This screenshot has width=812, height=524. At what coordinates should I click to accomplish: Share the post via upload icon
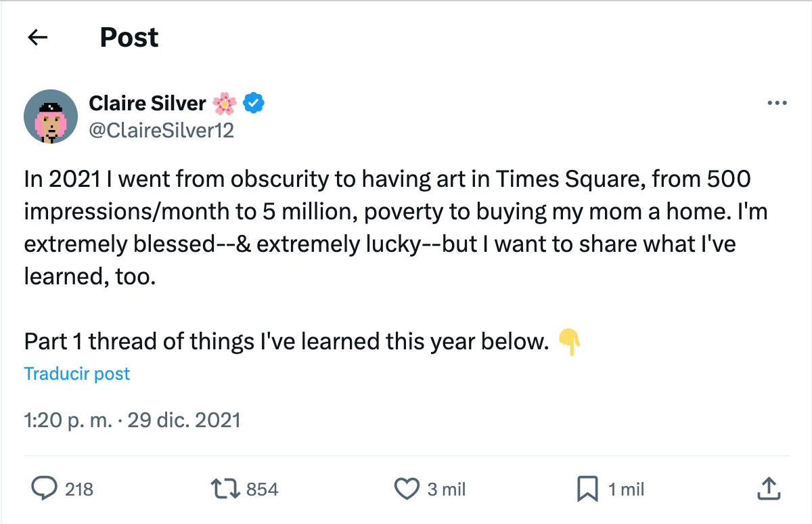coord(767,489)
